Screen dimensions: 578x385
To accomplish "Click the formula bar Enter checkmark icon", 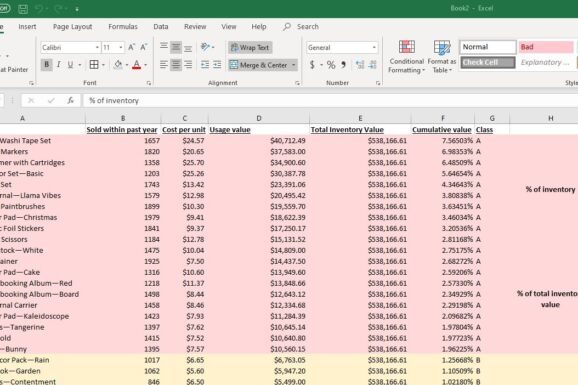I will click(x=51, y=100).
